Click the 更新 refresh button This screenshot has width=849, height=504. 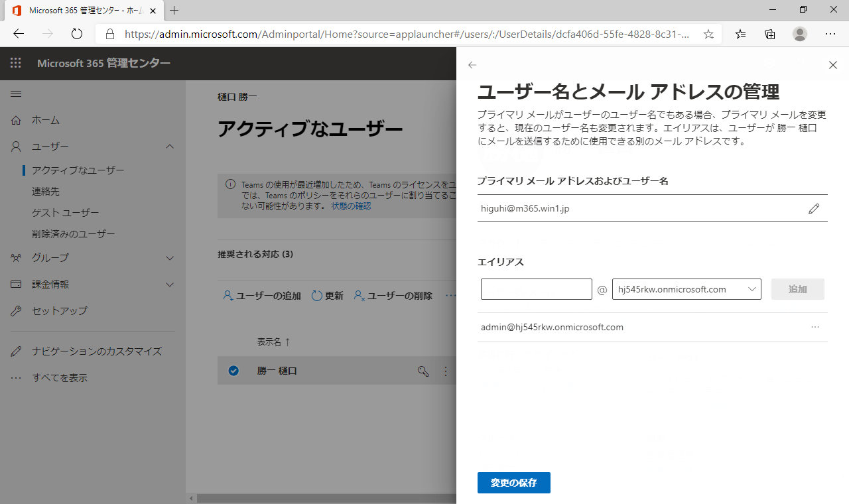[x=327, y=296]
